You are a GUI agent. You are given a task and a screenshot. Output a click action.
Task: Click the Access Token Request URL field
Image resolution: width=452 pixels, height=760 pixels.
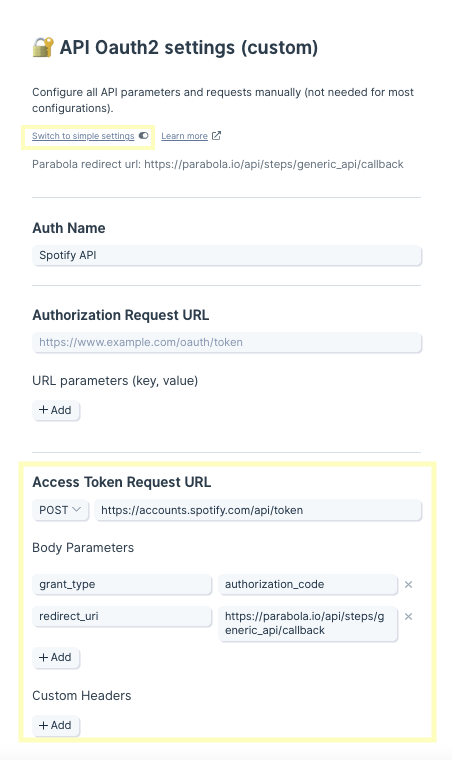[x=258, y=510]
